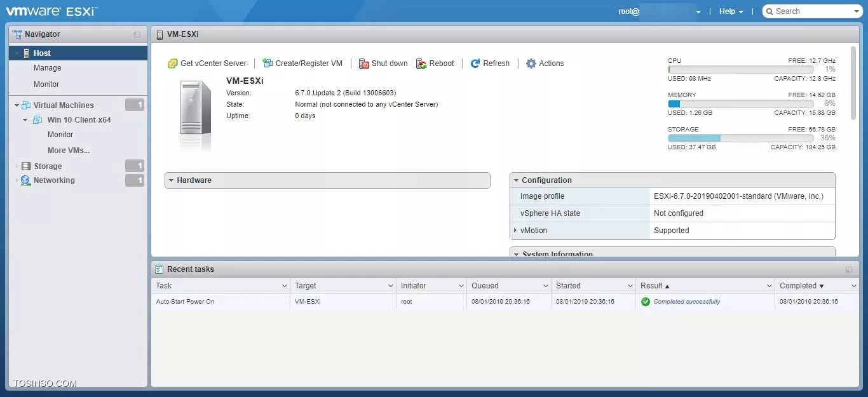868x397 pixels.
Task: Click the Create/Register VM icon
Action: (x=268, y=64)
